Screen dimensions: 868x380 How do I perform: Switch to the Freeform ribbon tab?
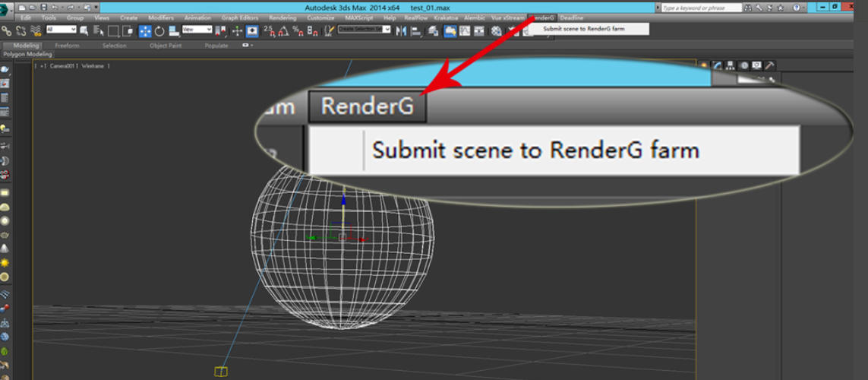67,46
